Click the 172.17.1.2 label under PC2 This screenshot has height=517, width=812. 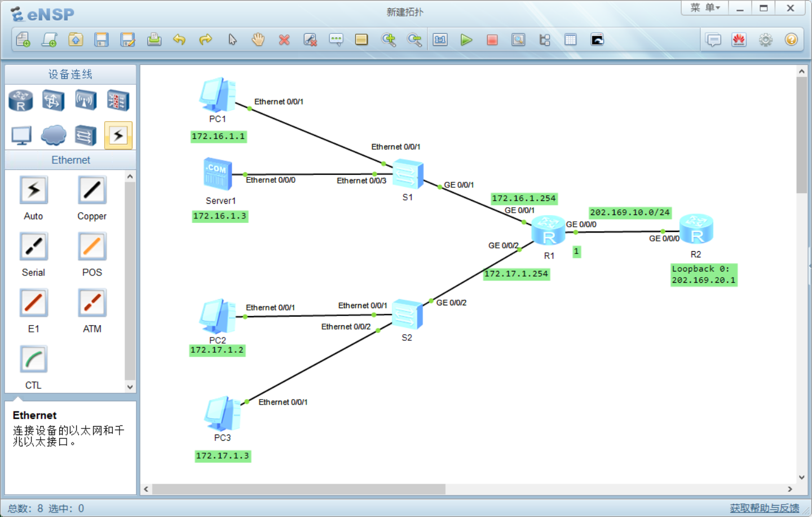(217, 350)
